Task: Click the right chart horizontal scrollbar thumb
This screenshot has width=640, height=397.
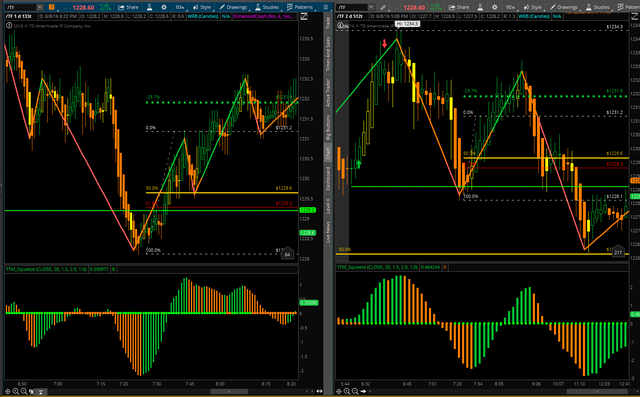Action: 598,391
